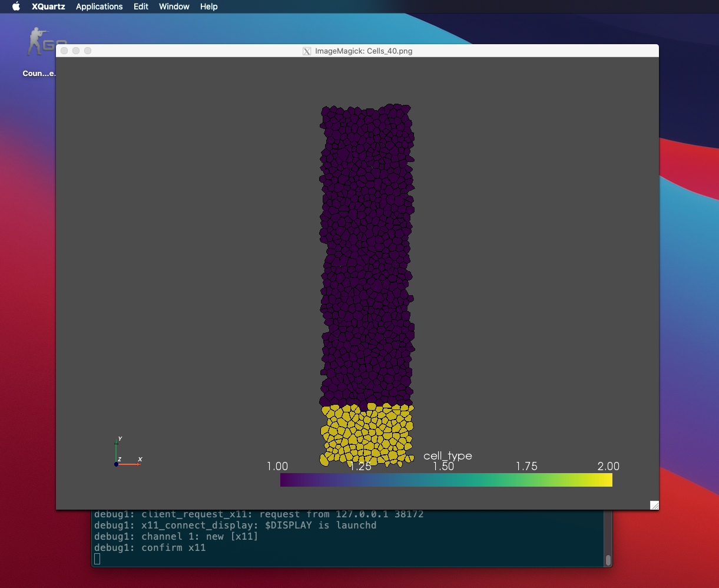
Task: Click the 2.00 label on the color legend
Action: click(608, 466)
